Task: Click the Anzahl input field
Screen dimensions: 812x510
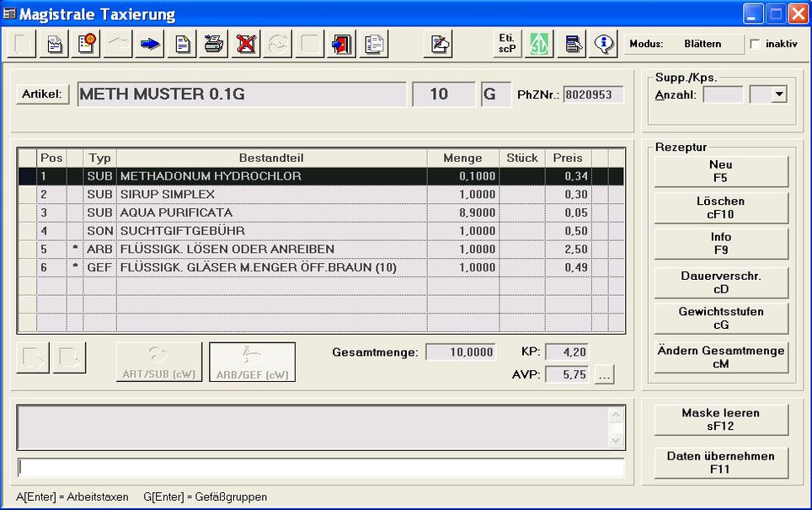Action: pos(723,94)
